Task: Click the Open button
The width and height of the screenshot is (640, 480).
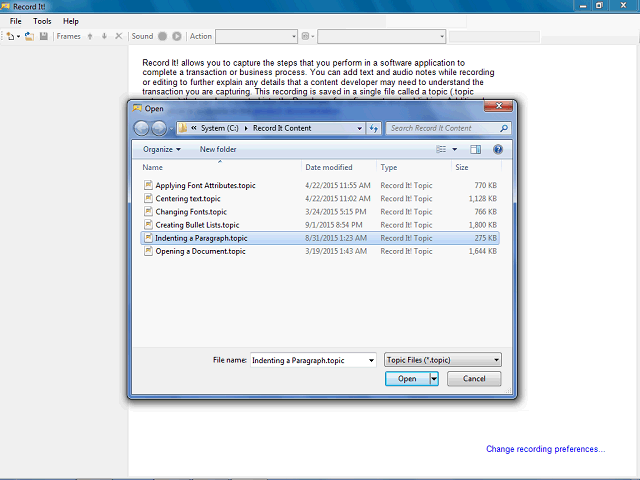Action: point(407,379)
